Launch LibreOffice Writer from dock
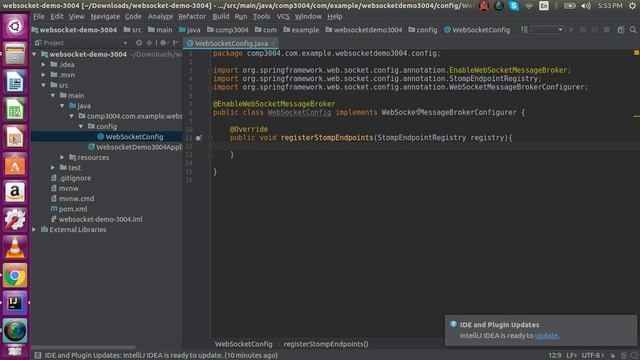 pyautogui.click(x=15, y=82)
